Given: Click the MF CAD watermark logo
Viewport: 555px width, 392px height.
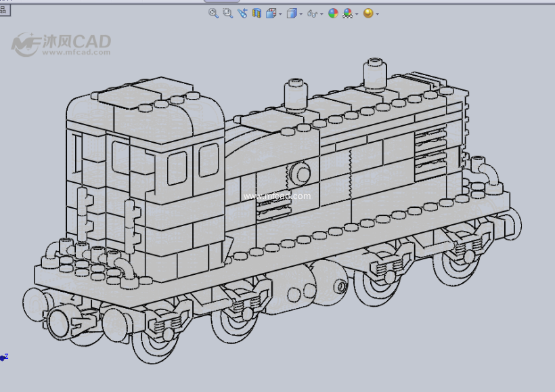Looking at the screenshot, I should pos(61,44).
